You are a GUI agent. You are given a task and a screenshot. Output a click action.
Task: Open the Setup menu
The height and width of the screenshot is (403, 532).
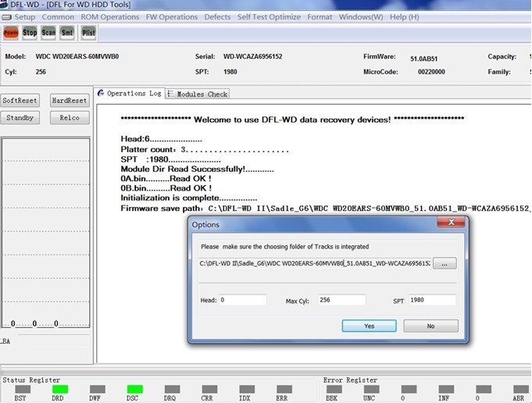pos(25,17)
